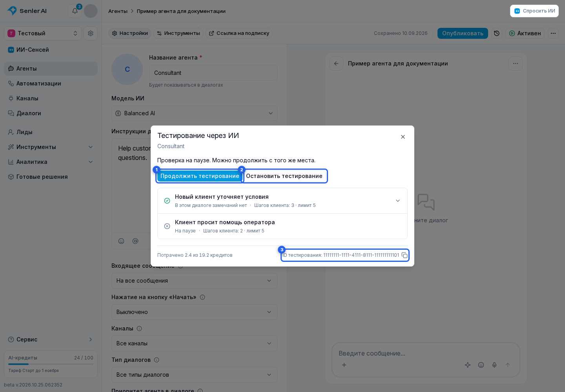
Task: Copy the testing ID with copy icon
Action: click(405, 255)
